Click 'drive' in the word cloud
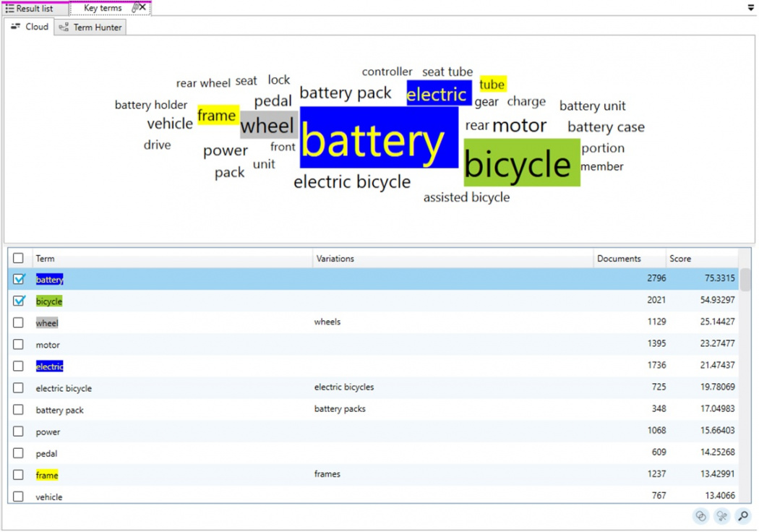Screen dimensions: 759x532 tap(158, 145)
